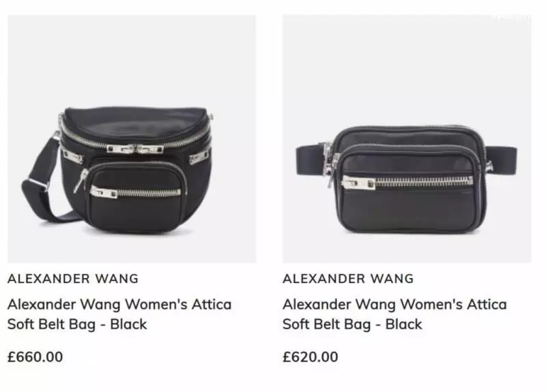546x392 pixels.
Task: Click the right belt strap of the rectangular bag
Action: pos(502,160)
